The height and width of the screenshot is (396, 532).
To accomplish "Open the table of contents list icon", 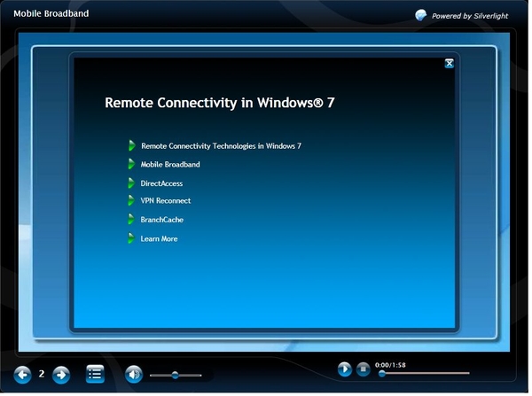I will pyautogui.click(x=95, y=374).
